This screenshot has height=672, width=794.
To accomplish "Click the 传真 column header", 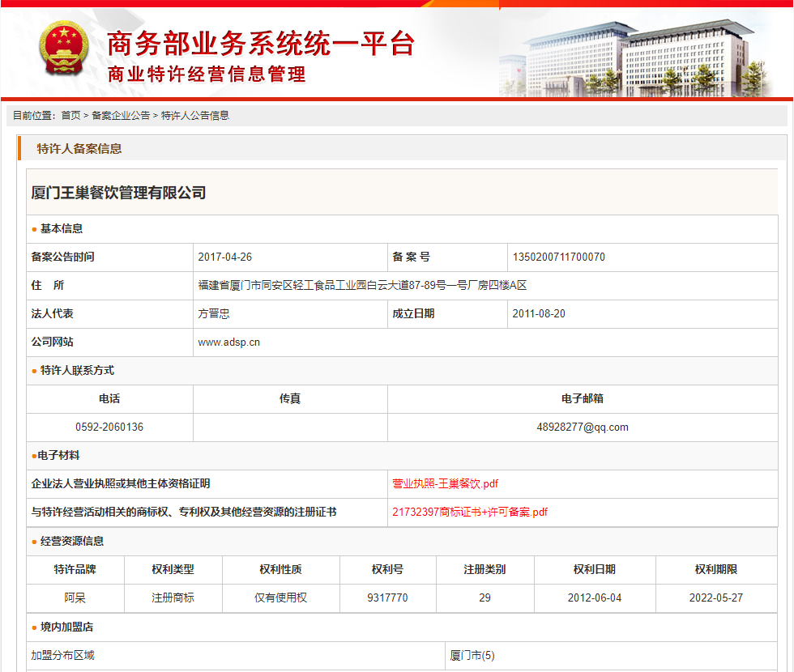I will (x=290, y=398).
